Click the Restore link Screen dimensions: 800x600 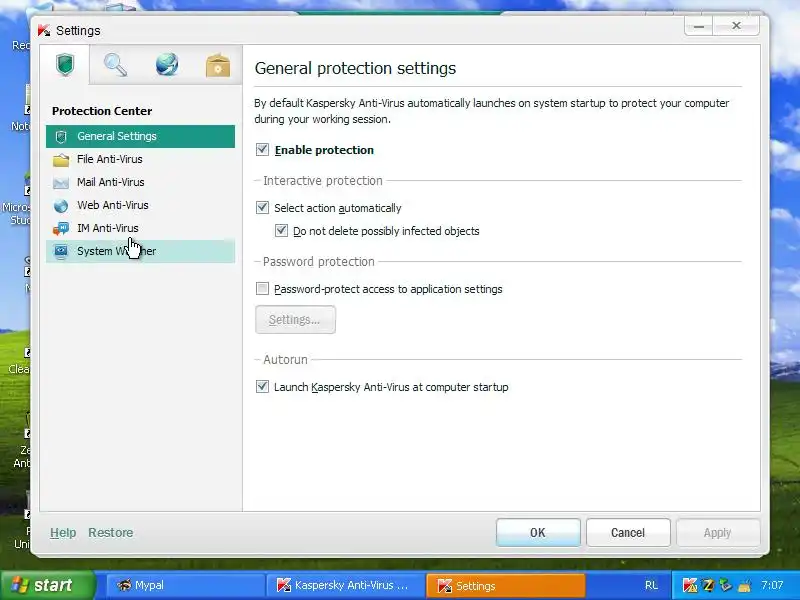tap(111, 533)
